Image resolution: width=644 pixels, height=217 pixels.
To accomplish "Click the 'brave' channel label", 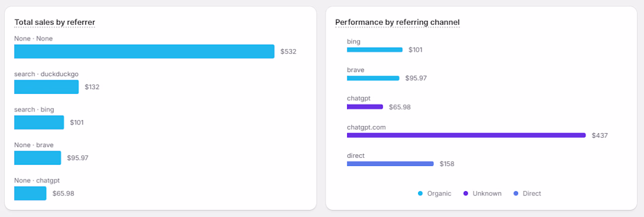I will click(356, 70).
